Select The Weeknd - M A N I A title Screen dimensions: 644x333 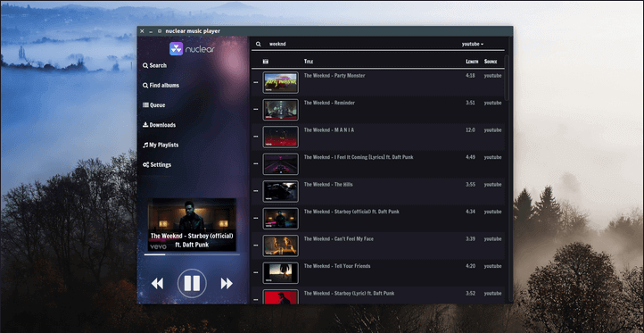click(329, 130)
